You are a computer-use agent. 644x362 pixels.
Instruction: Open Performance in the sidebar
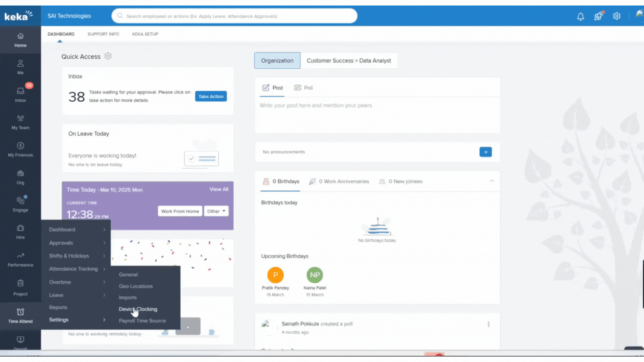[20, 259]
